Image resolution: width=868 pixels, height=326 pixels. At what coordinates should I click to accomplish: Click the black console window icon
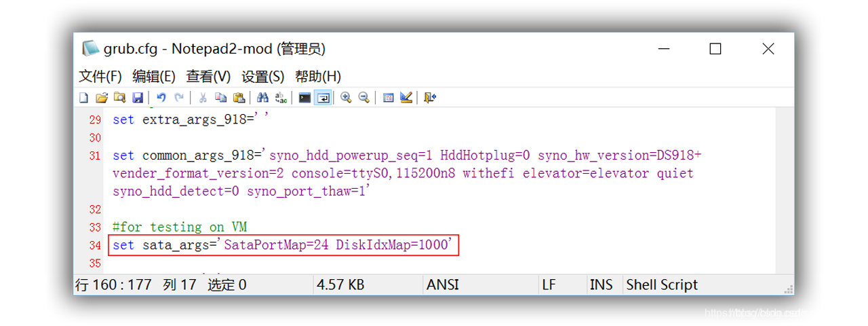tap(305, 98)
